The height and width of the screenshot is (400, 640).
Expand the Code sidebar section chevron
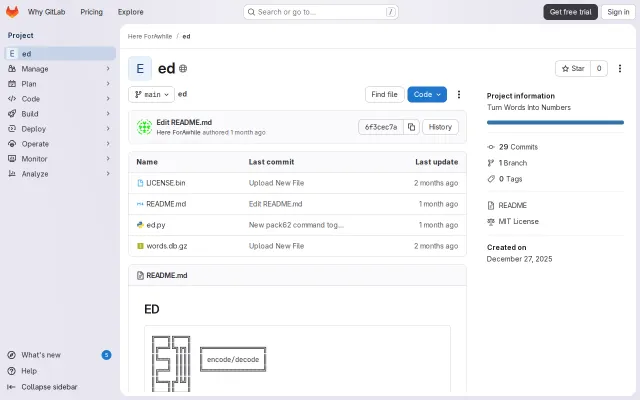[108, 99]
